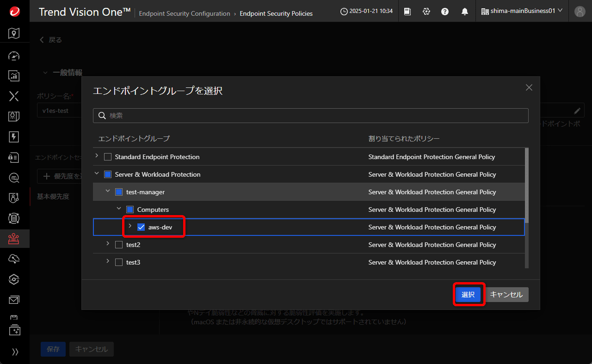Click the magnifier icon in search box
Screen dimensions: 592x364
(102, 116)
